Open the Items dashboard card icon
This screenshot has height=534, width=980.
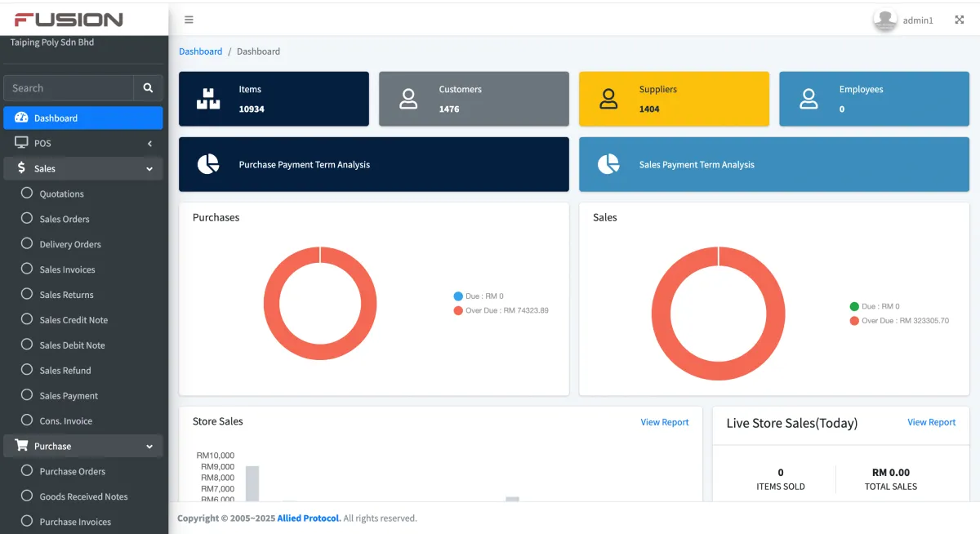point(208,99)
